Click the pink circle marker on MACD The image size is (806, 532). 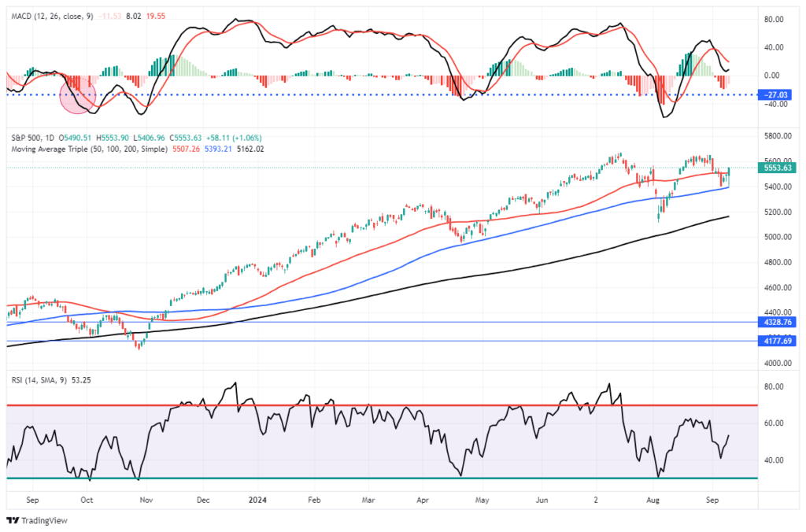coord(78,95)
